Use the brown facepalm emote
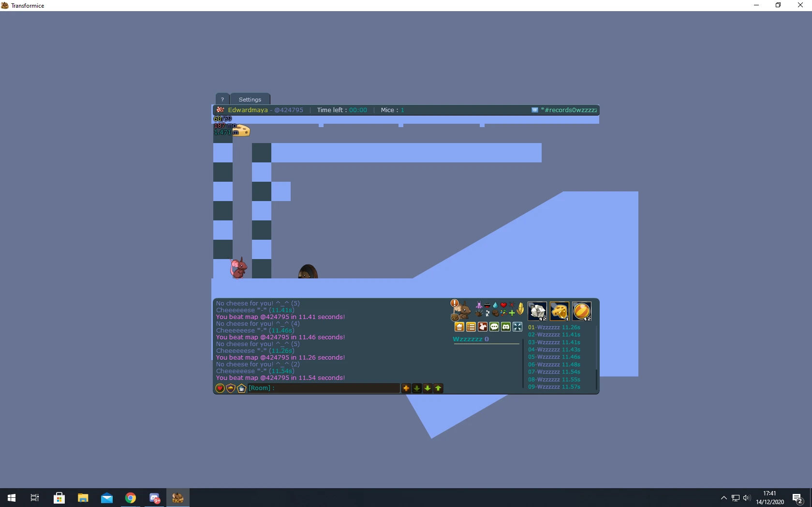 [495, 313]
